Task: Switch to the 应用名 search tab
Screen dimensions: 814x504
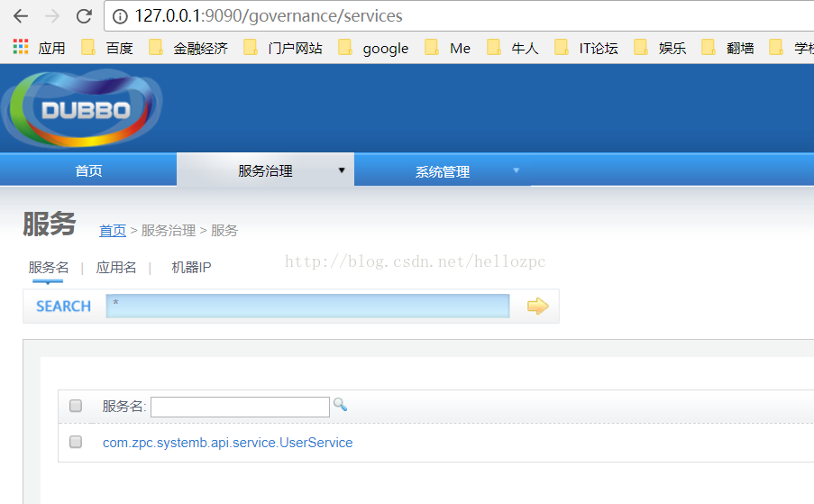Action: tap(116, 267)
